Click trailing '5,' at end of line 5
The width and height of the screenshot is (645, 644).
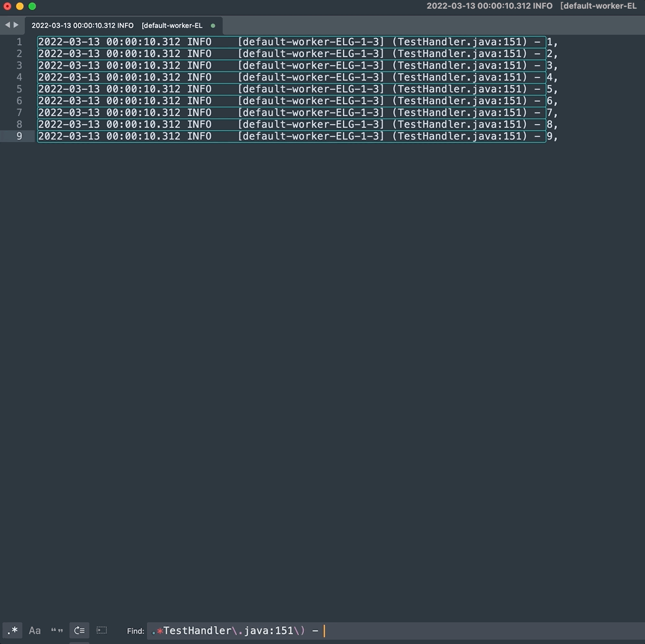coord(552,89)
